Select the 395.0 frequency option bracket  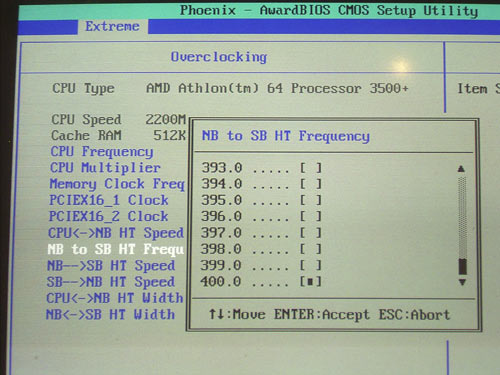pyautogui.click(x=311, y=200)
